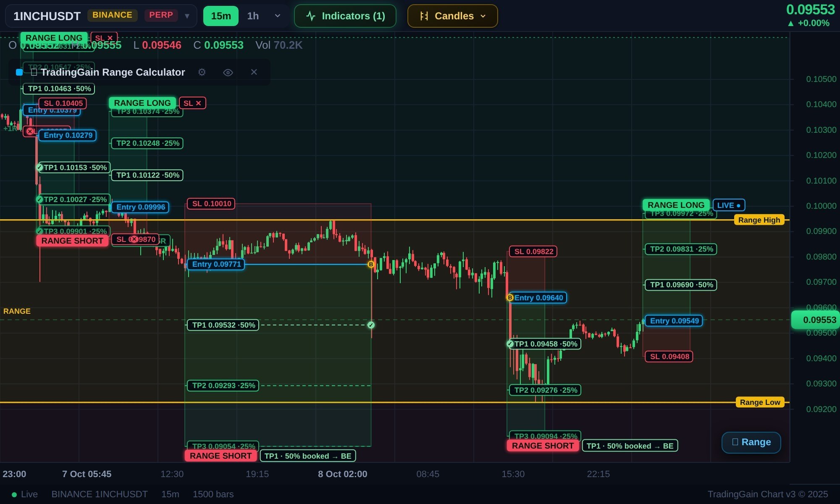This screenshot has height=504, width=840.
Task: Click the current price tag 0.09553
Action: (x=816, y=320)
